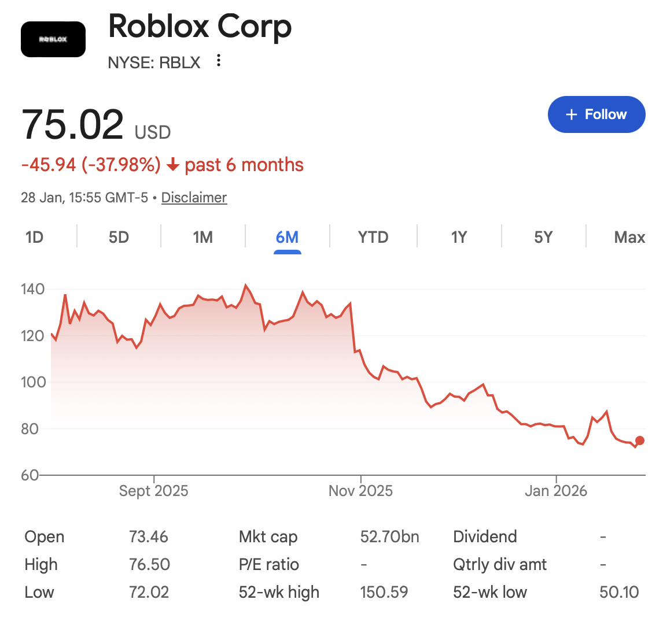Click the Mkt cap value 52.70bn
This screenshot has width=663, height=644.
pyautogui.click(x=389, y=536)
